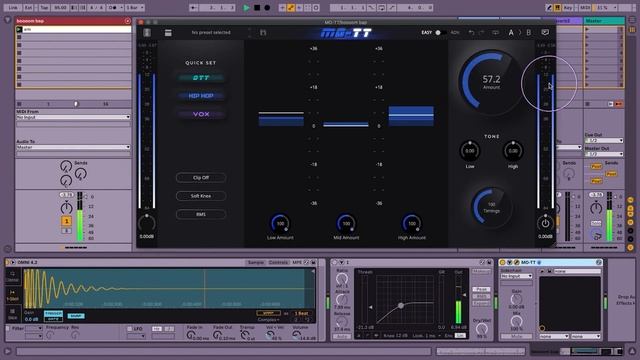
Task: Select the Classic playback mode icon
Action: (x=12, y=276)
